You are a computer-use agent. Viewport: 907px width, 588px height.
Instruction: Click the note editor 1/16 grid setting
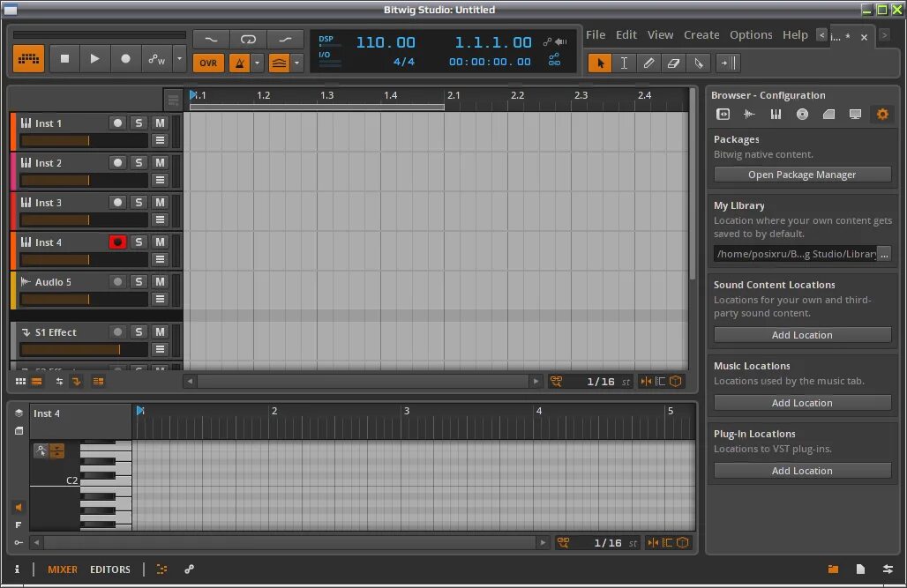tap(607, 543)
